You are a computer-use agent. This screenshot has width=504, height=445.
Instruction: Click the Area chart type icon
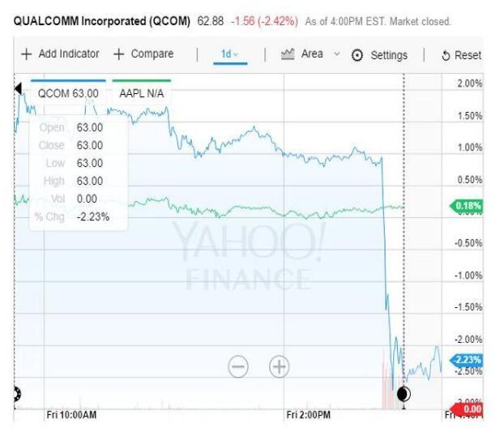pos(286,54)
